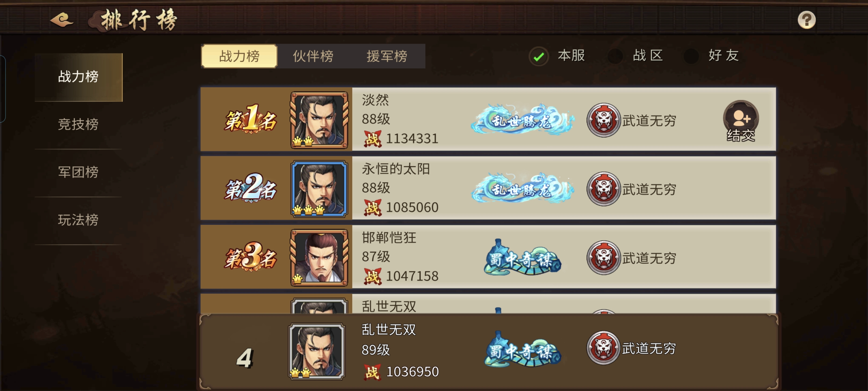This screenshot has width=868, height=391.
Task: Click 蜀中奇谋 title emblem of 邯郸恺狂
Action: [522, 258]
